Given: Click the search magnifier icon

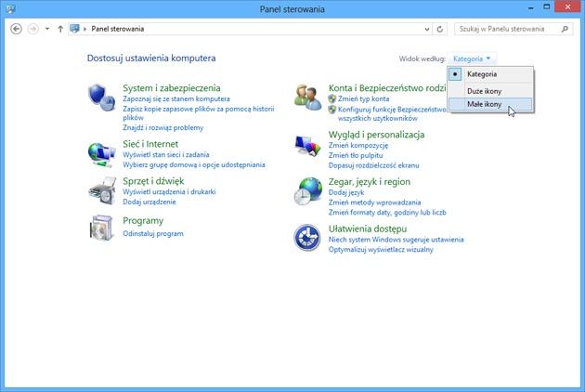Looking at the screenshot, I should point(565,29).
